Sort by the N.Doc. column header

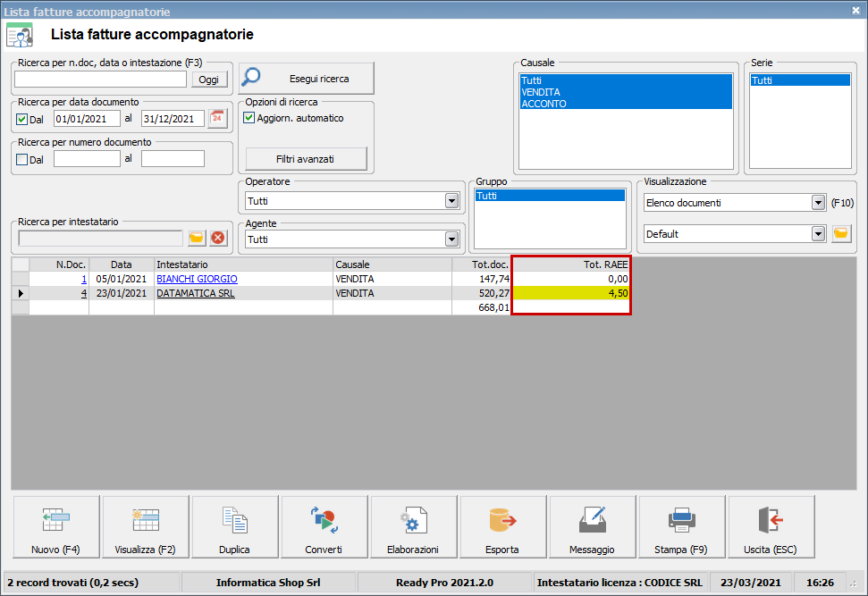pos(59,264)
